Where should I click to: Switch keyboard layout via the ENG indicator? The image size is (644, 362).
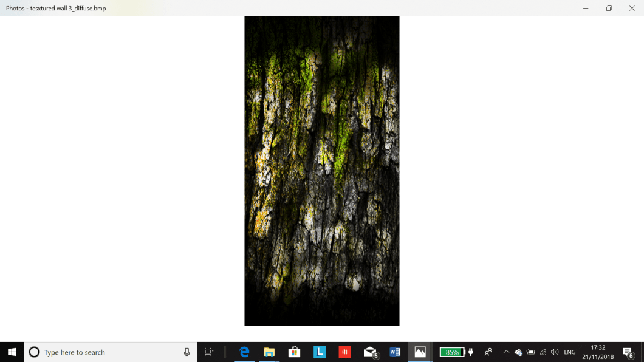[569, 352]
